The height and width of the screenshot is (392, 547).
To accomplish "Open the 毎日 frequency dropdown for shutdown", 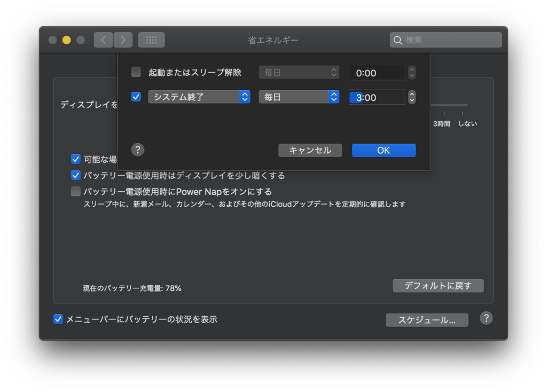I will click(x=299, y=97).
